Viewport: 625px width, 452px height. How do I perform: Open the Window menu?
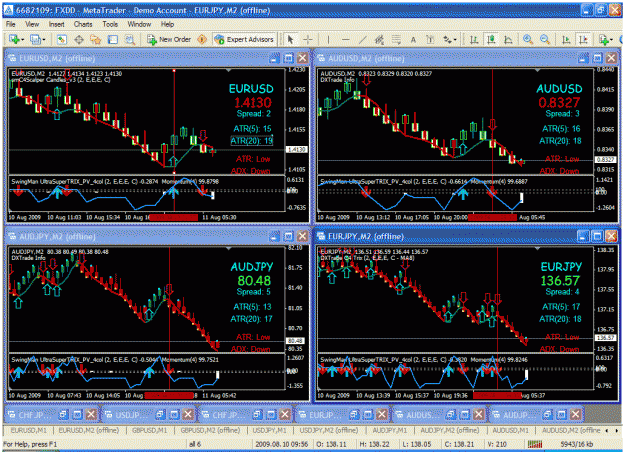point(139,24)
